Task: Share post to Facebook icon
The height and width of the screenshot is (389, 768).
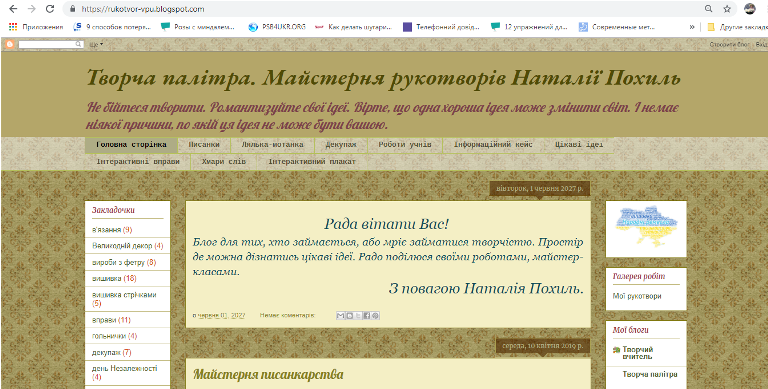Action: coord(366,316)
